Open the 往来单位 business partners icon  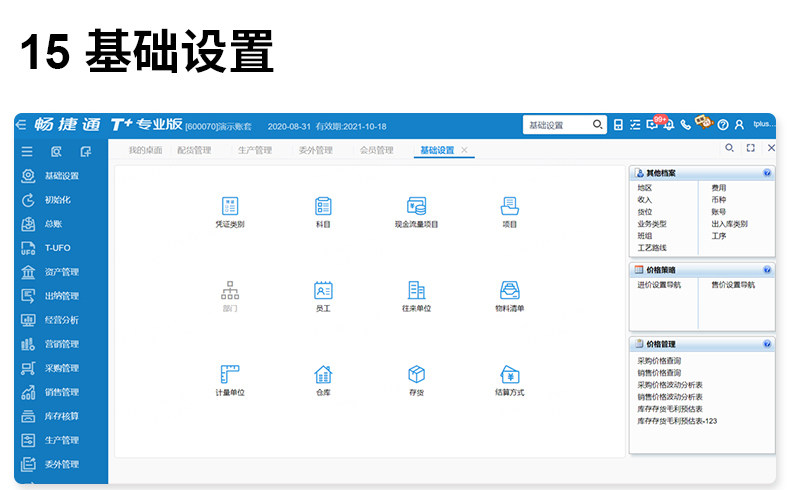point(416,290)
